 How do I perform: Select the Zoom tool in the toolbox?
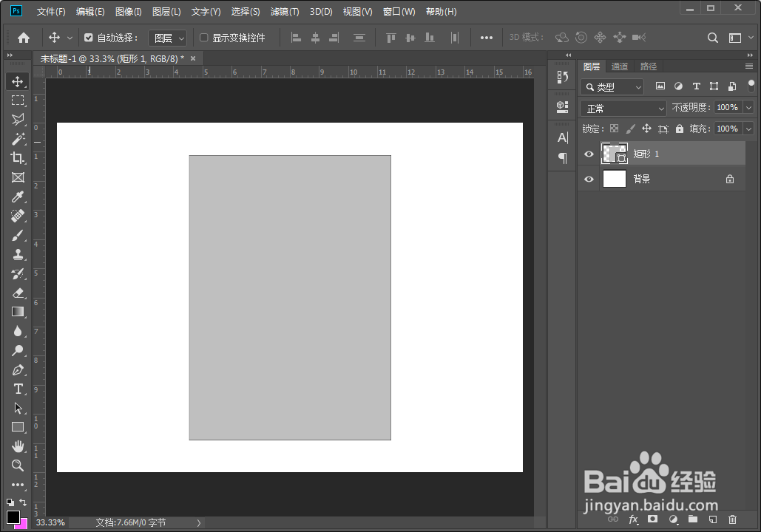pos(18,465)
